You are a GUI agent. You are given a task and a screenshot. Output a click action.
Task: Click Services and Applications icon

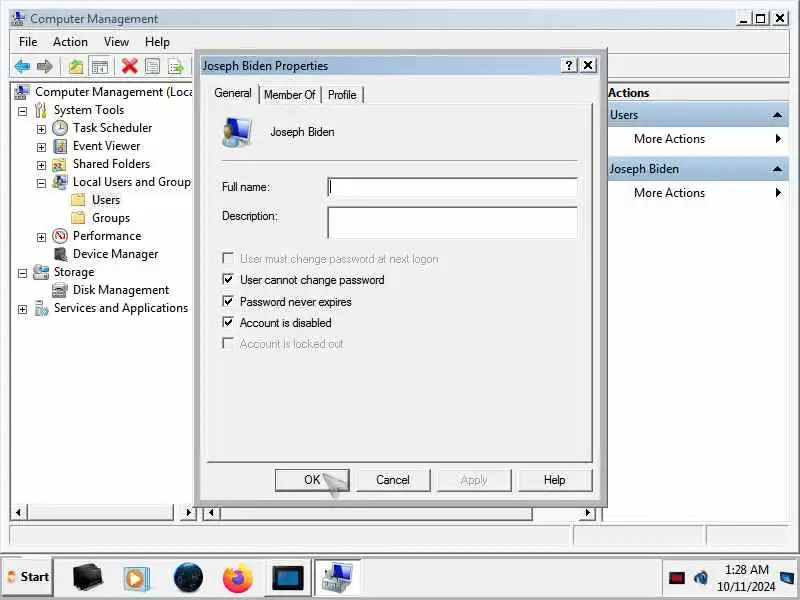tap(41, 308)
